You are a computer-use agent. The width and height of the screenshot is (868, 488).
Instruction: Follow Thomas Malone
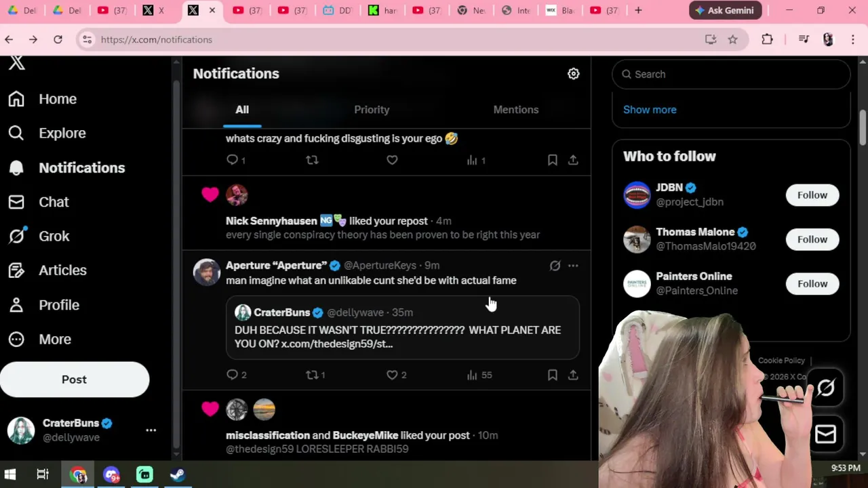pyautogui.click(x=812, y=239)
